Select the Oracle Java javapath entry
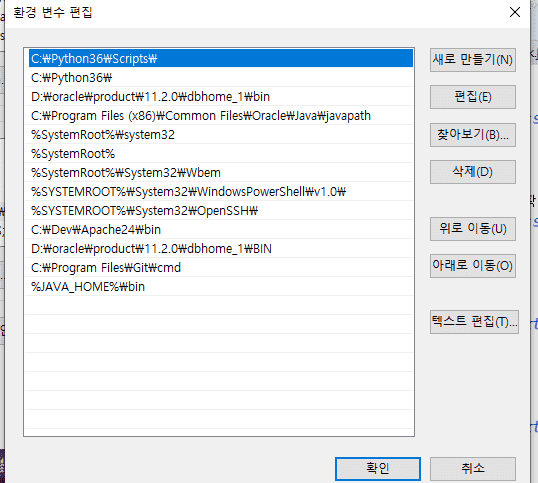 click(221, 116)
